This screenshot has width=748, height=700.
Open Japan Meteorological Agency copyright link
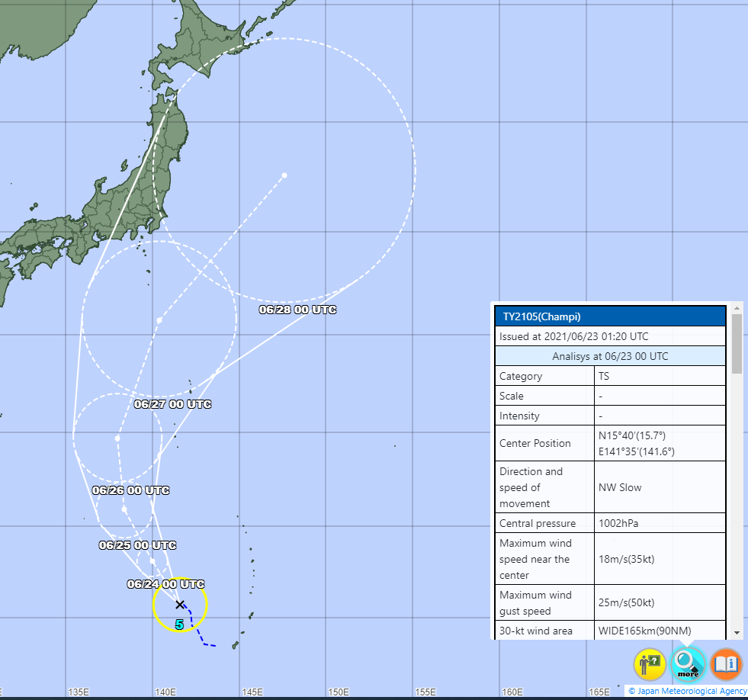[688, 691]
